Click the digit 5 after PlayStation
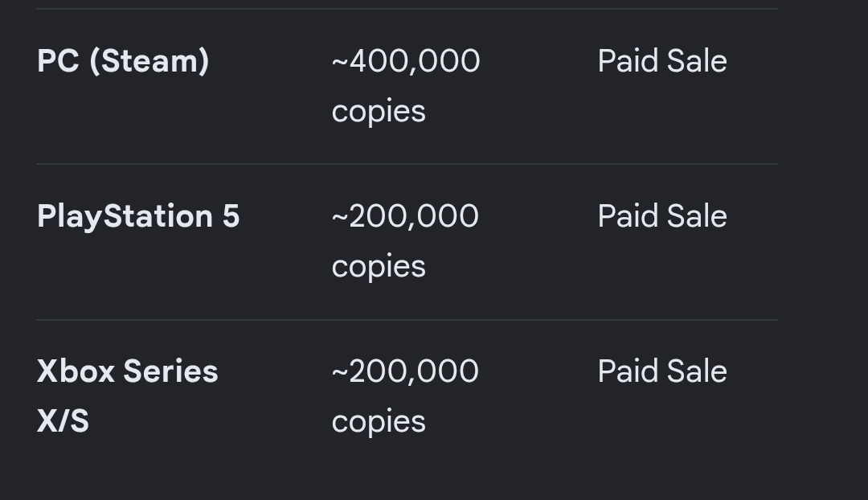Viewport: 868px width, 500px height. click(231, 216)
